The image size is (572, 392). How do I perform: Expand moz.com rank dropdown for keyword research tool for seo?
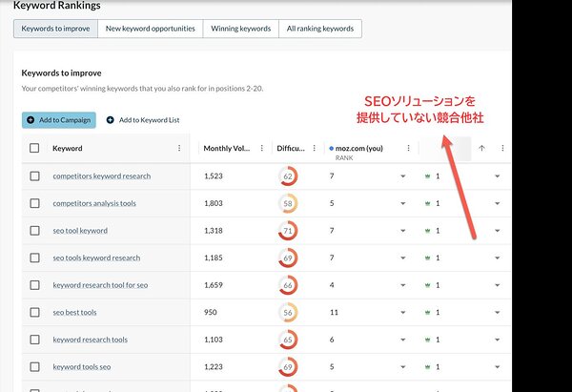[x=403, y=285]
